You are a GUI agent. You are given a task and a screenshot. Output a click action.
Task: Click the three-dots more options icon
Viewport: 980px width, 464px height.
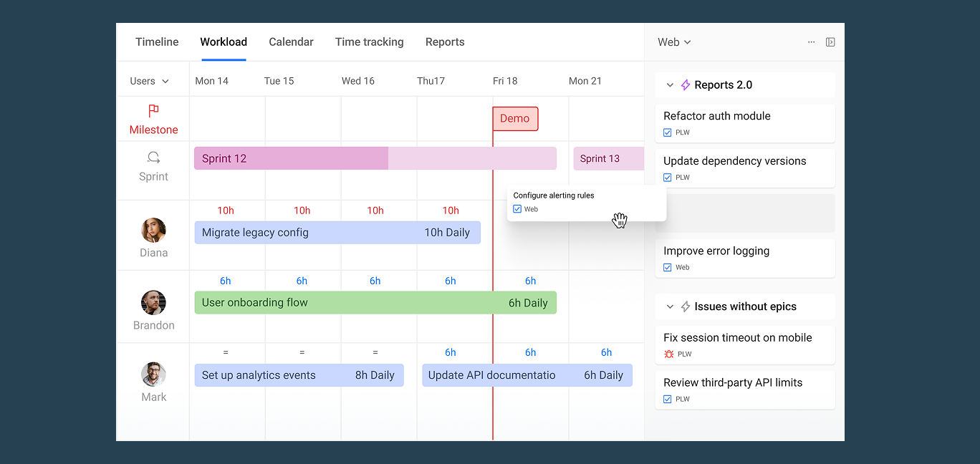pyautogui.click(x=811, y=42)
